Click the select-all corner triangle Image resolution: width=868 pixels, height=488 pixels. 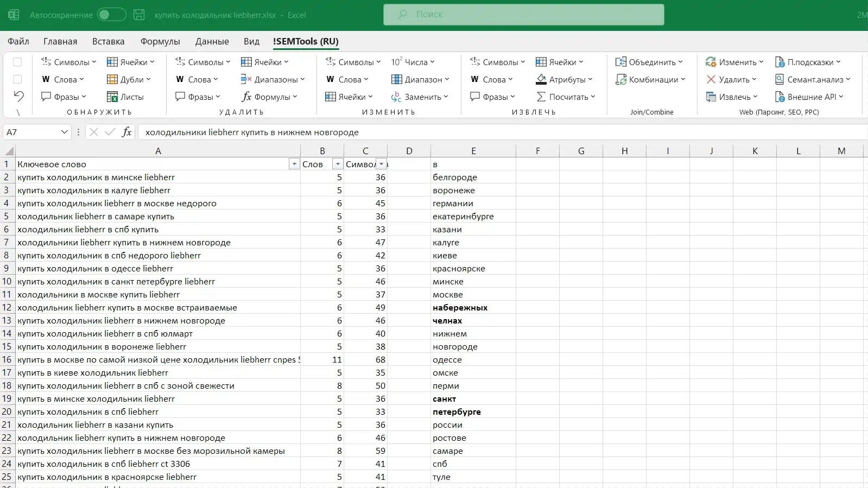(x=9, y=151)
